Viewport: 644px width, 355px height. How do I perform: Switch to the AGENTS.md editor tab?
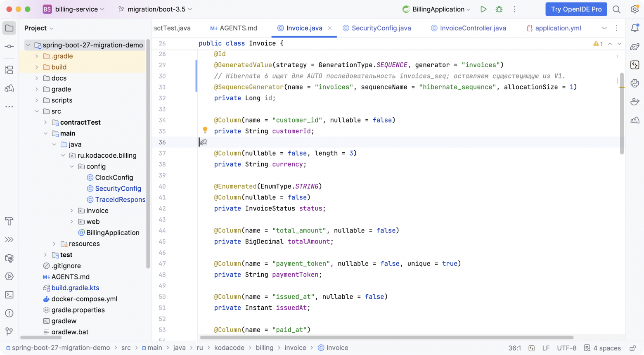tap(234, 28)
